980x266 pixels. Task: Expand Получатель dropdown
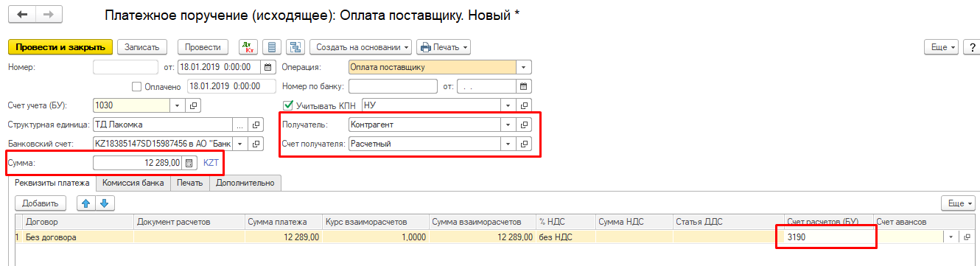coord(508,125)
